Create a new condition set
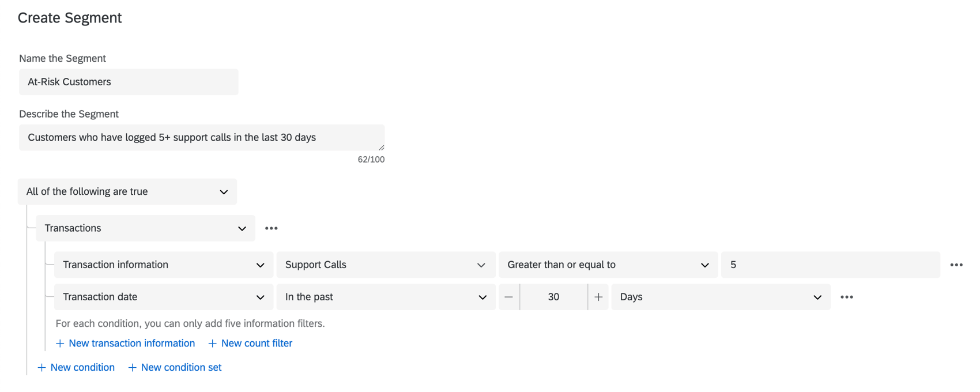Image resolution: width=980 pixels, height=392 pixels. (x=174, y=367)
